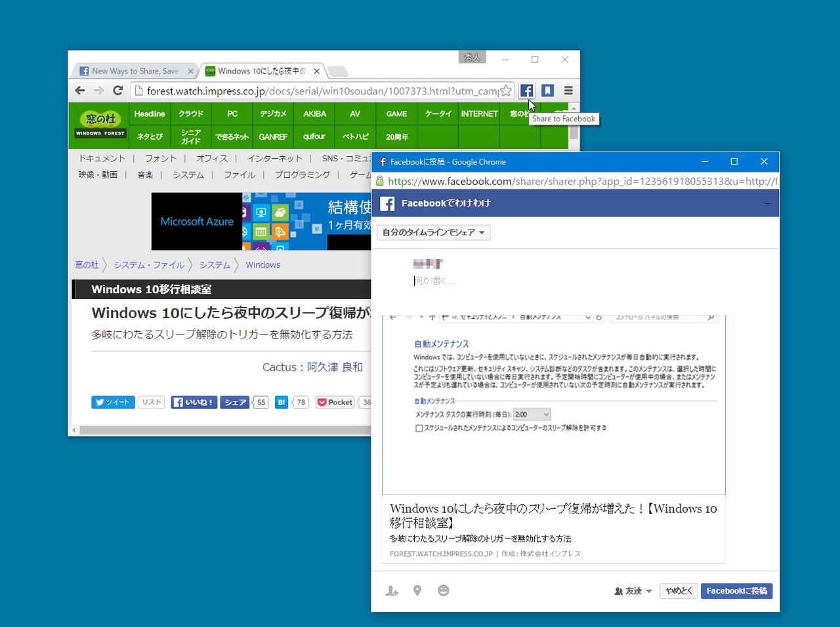Click the location pin icon in the share dialog
Screen dimensions: 840x627
click(x=417, y=591)
